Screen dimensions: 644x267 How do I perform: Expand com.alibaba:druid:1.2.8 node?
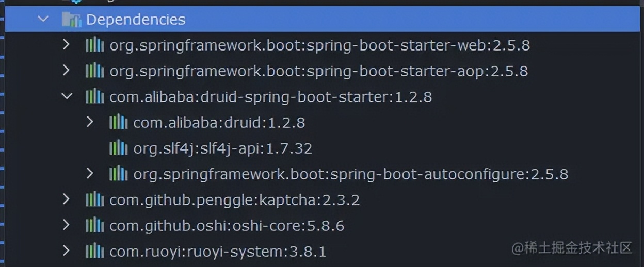90,122
